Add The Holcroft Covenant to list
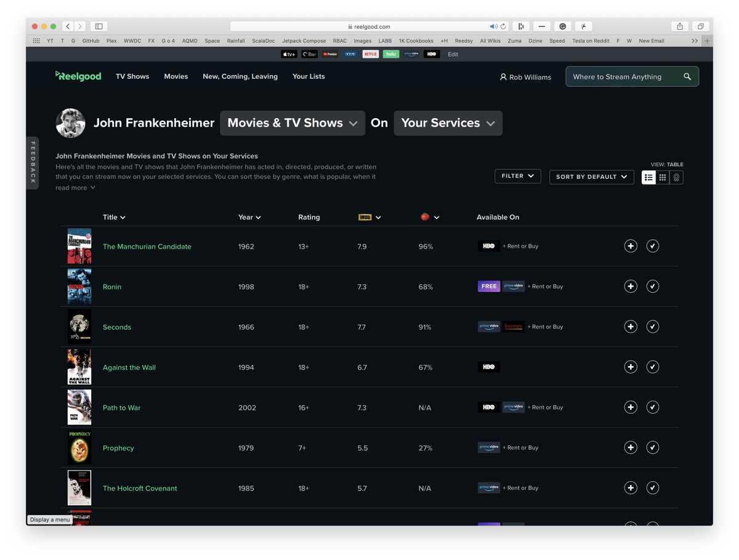Viewport: 739px width, 560px height. coord(631,488)
